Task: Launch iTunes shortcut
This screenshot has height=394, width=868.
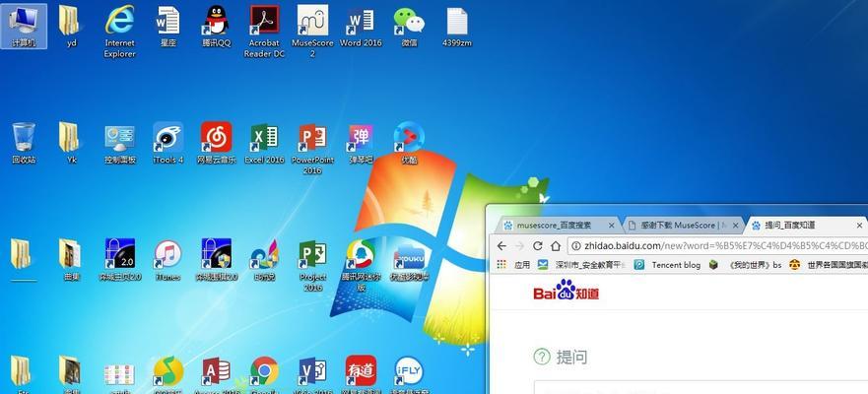Action: click(167, 259)
